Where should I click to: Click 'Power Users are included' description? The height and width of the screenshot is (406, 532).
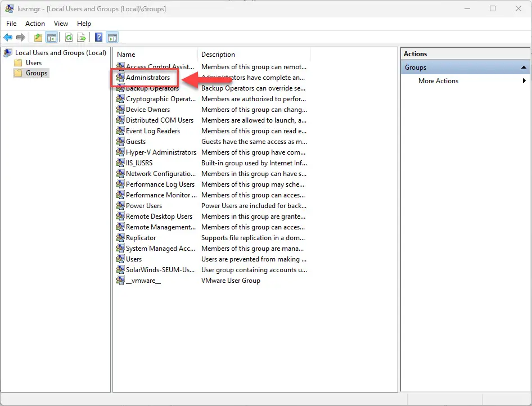click(254, 206)
